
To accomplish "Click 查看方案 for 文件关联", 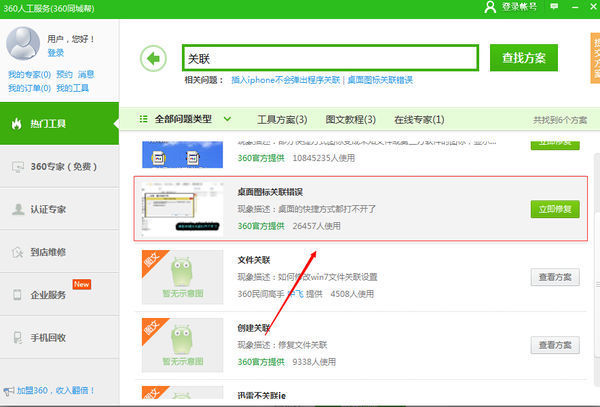I will tap(555, 278).
